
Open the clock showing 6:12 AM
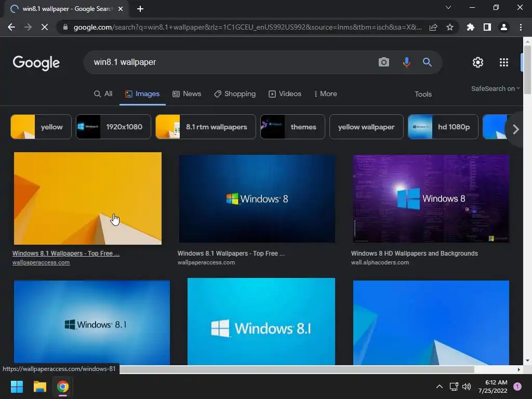[x=493, y=387]
